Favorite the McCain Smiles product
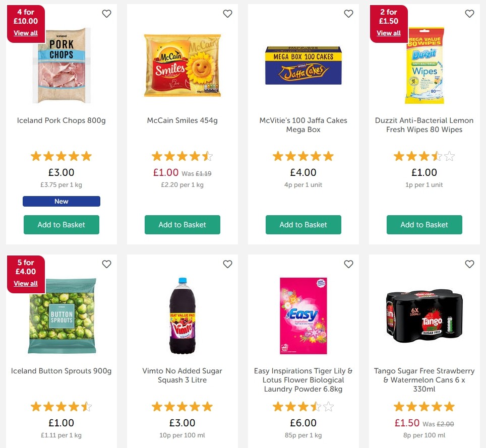This screenshot has width=486, height=448. pos(227,14)
